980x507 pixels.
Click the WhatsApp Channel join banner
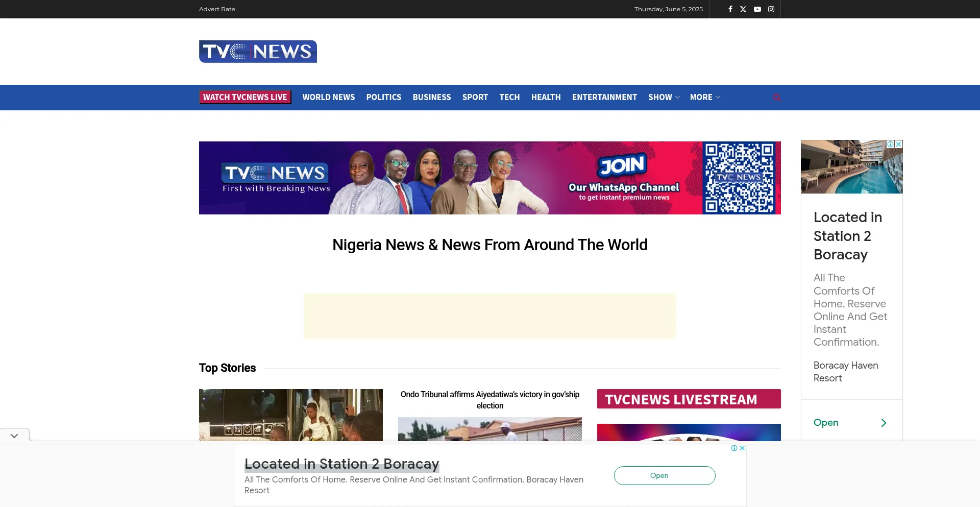pyautogui.click(x=490, y=178)
